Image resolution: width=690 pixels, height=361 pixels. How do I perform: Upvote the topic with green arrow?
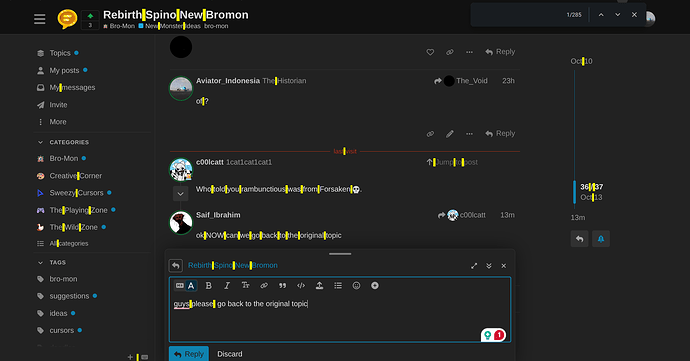[90, 16]
